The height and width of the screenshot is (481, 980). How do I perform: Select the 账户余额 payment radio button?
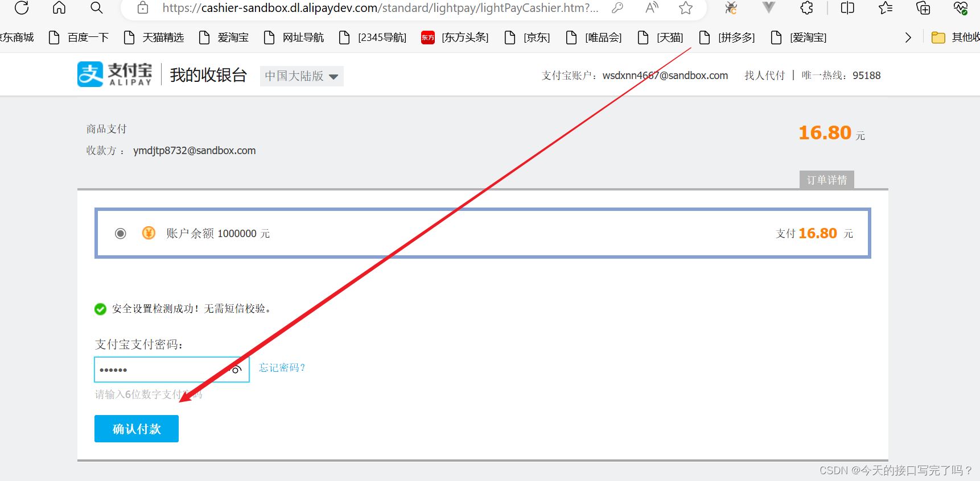[x=120, y=234]
